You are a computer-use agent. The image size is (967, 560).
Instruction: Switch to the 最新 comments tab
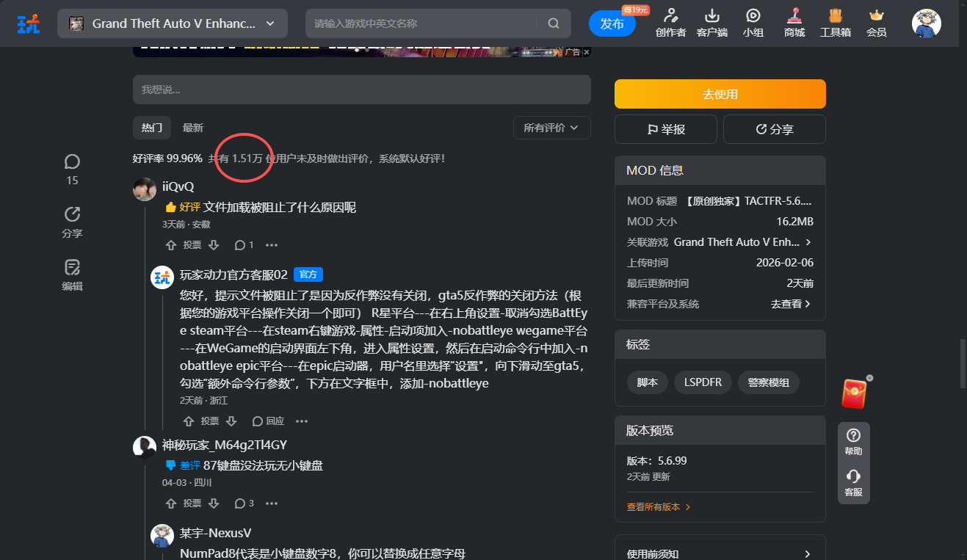[x=193, y=128]
